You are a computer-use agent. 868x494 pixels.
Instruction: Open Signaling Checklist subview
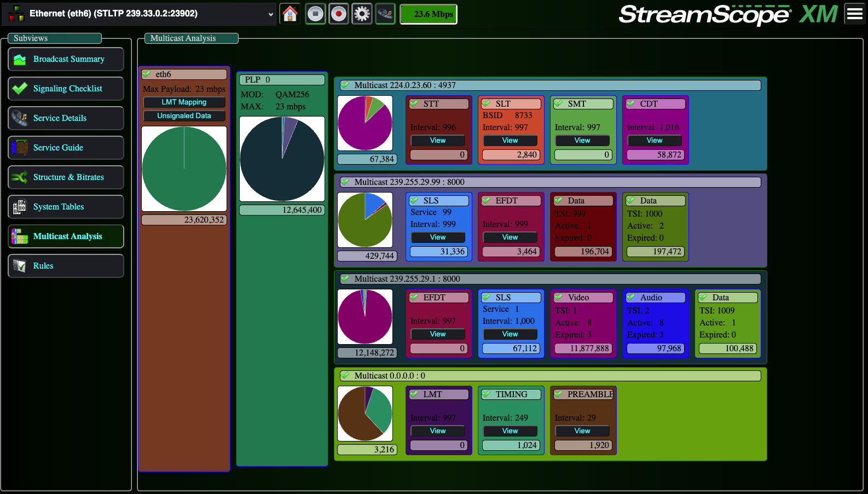click(x=66, y=89)
